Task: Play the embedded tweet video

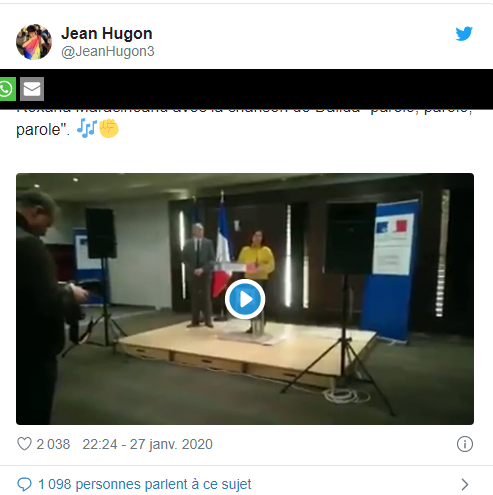Action: point(245,299)
